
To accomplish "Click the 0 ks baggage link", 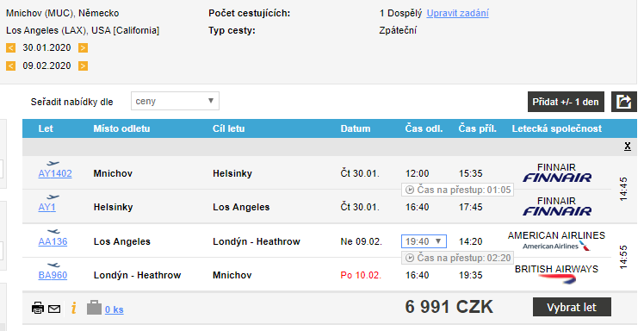I will click(115, 309).
